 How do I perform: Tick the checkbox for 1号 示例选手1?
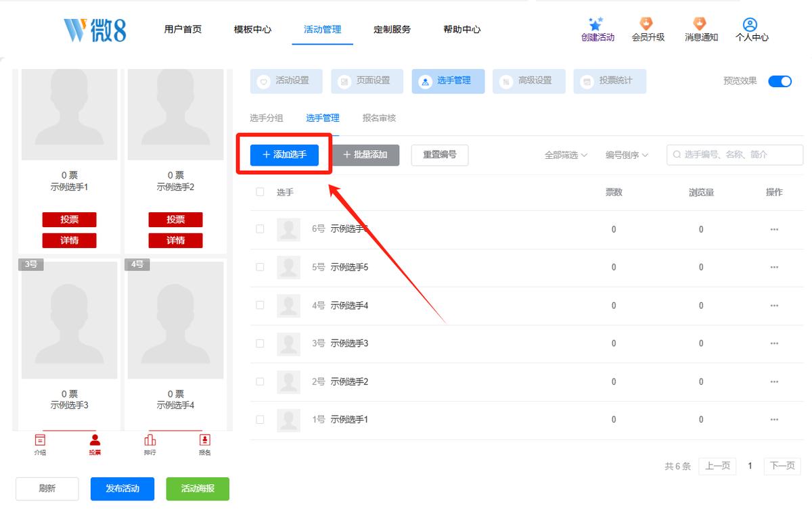pos(260,419)
